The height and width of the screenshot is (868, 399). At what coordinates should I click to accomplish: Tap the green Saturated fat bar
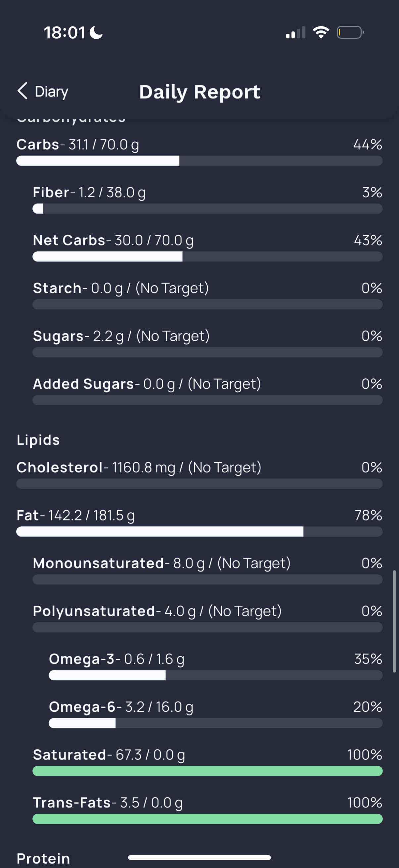point(207,771)
